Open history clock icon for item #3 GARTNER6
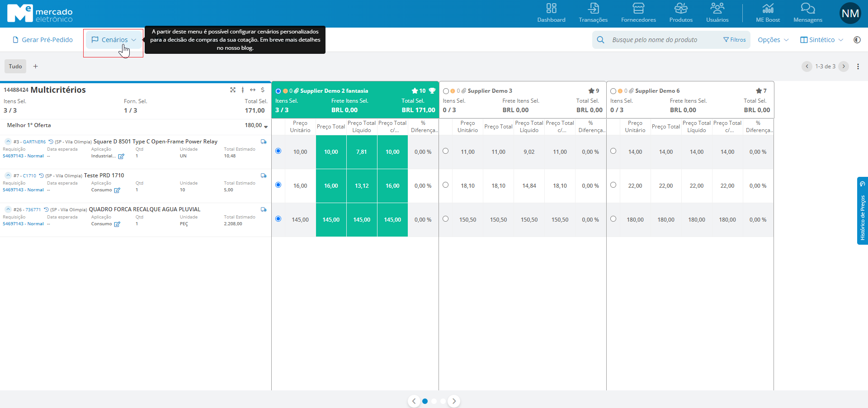The image size is (868, 408). pyautogui.click(x=51, y=142)
